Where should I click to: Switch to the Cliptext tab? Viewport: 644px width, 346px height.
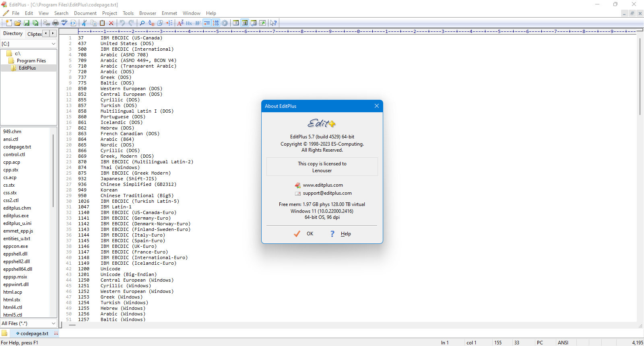click(x=35, y=34)
